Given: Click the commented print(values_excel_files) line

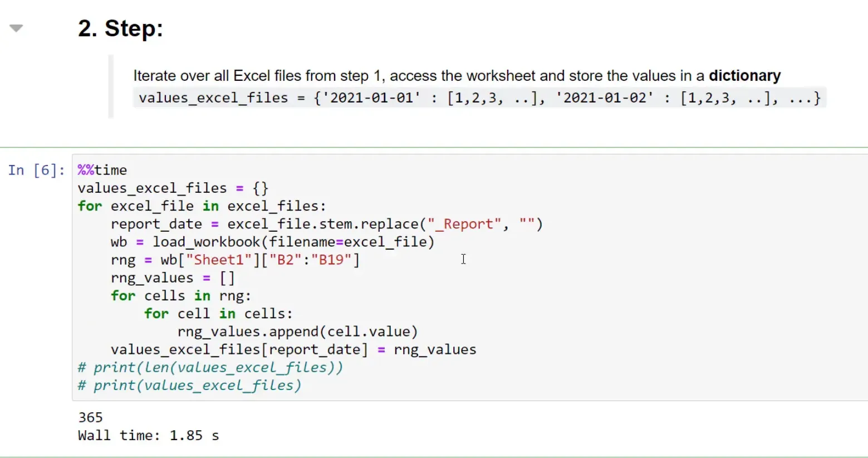Looking at the screenshot, I should (x=189, y=384).
